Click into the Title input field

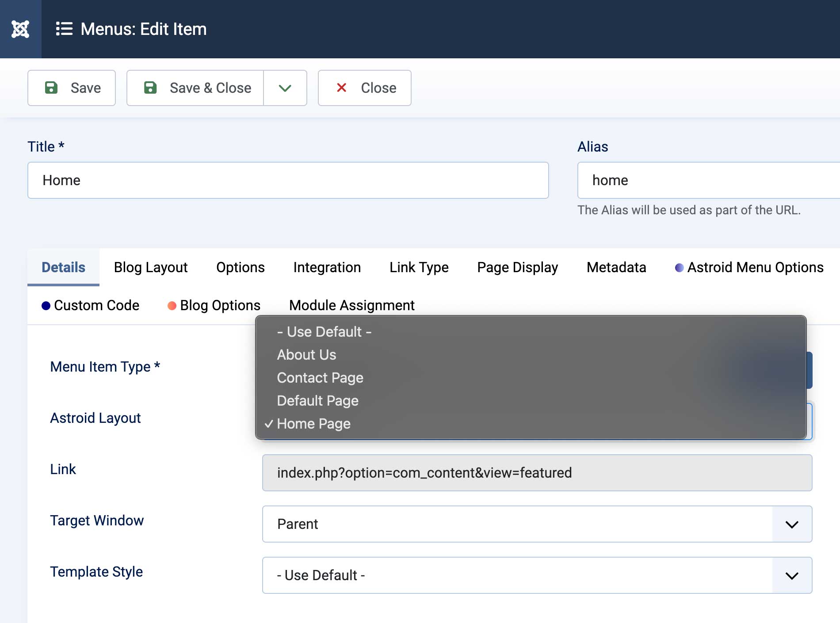point(288,180)
